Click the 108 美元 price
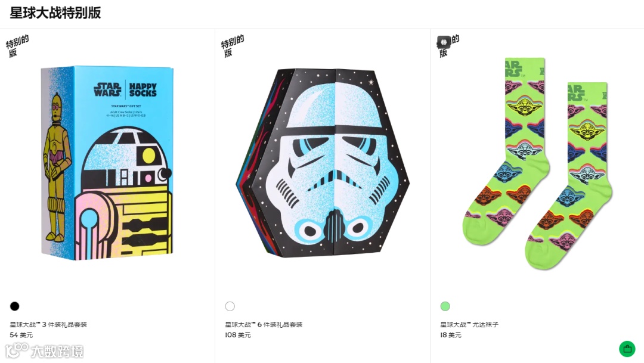This screenshot has height=363, width=644. coord(238,335)
